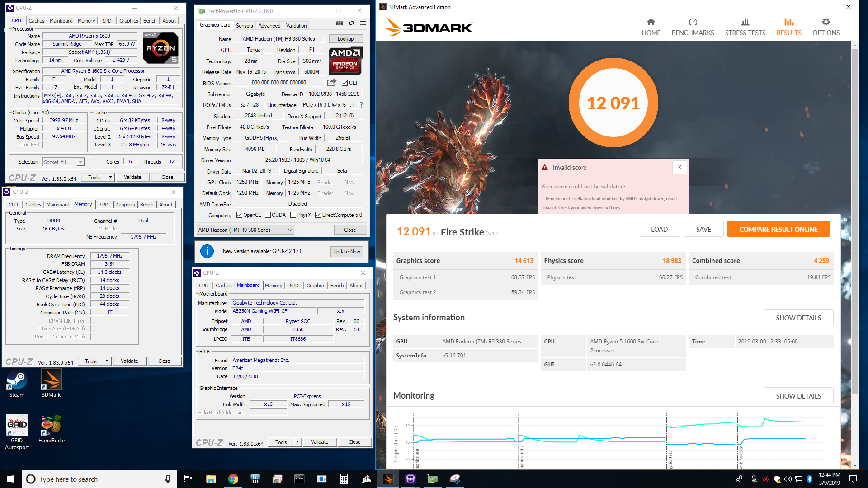The height and width of the screenshot is (488, 868).
Task: Click Update Now for GPU-Z 2.17.0
Action: 347,252
